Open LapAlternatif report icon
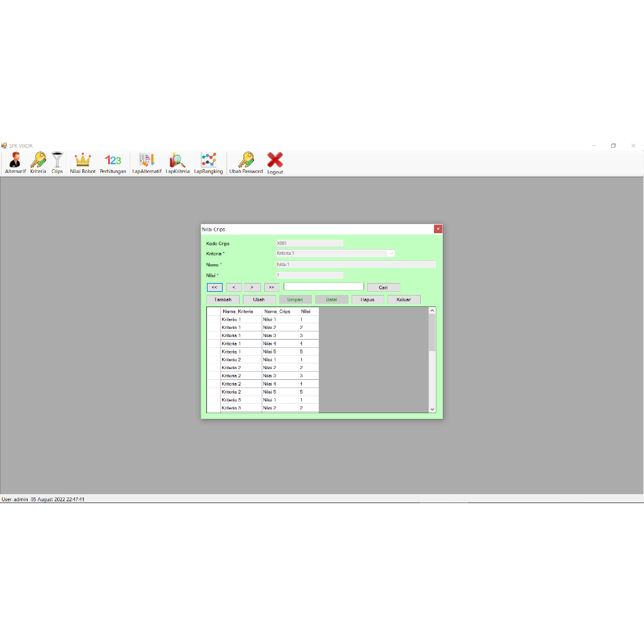Image resolution: width=644 pixels, height=644 pixels. 147,163
